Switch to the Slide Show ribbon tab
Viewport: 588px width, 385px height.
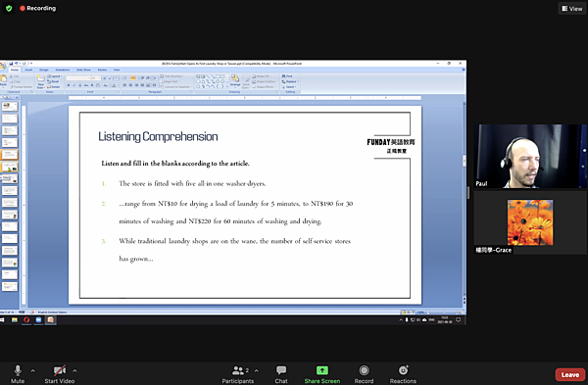coord(83,70)
